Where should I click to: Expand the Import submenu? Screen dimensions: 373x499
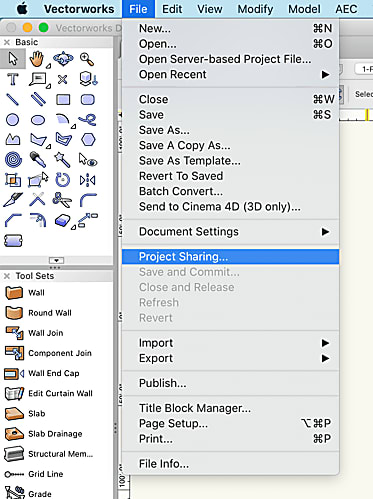coord(231,343)
